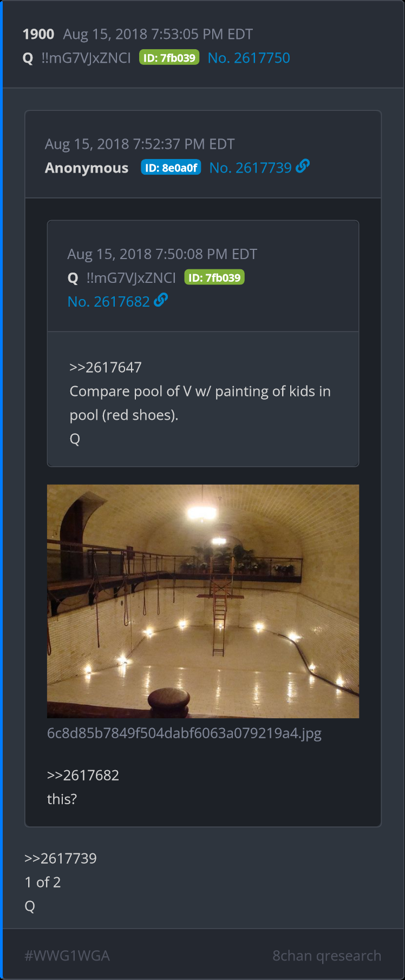Click tripcode !!mG7VJxZNCI in header

click(86, 58)
